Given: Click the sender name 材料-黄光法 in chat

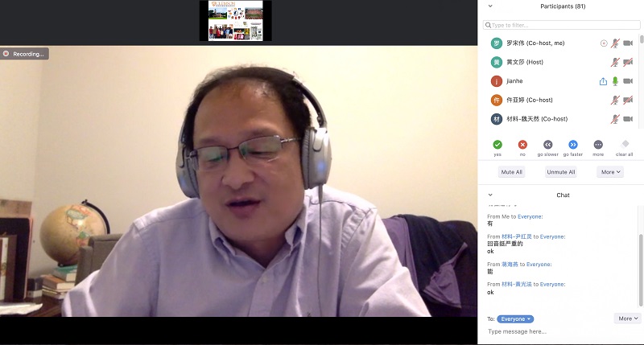Looking at the screenshot, I should (x=517, y=285).
